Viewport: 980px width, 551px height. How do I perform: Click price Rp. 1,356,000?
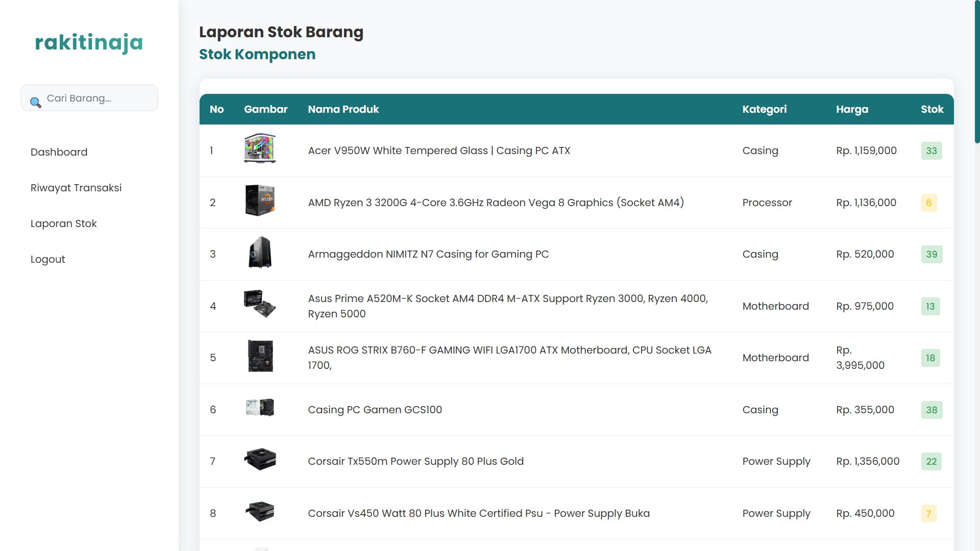pyautogui.click(x=868, y=461)
